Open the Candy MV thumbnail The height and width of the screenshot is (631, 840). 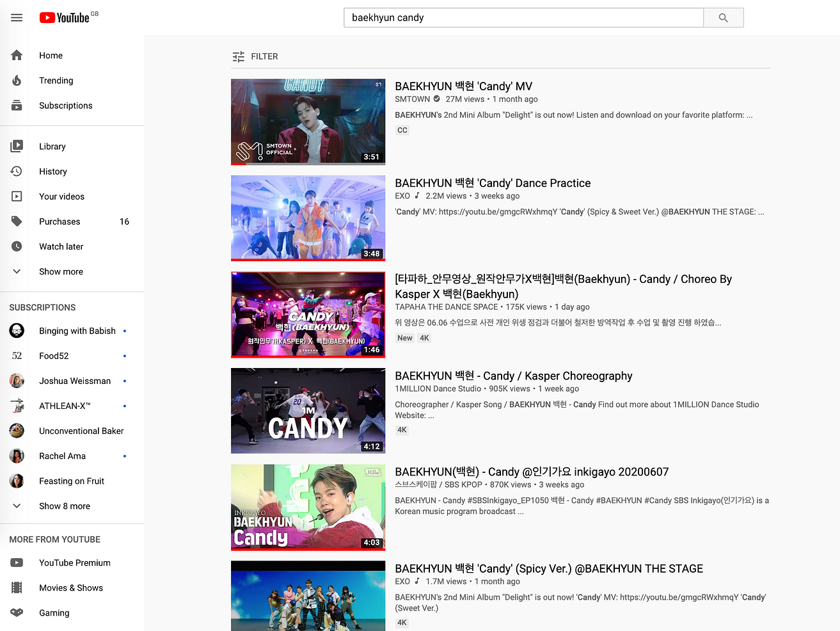[308, 122]
